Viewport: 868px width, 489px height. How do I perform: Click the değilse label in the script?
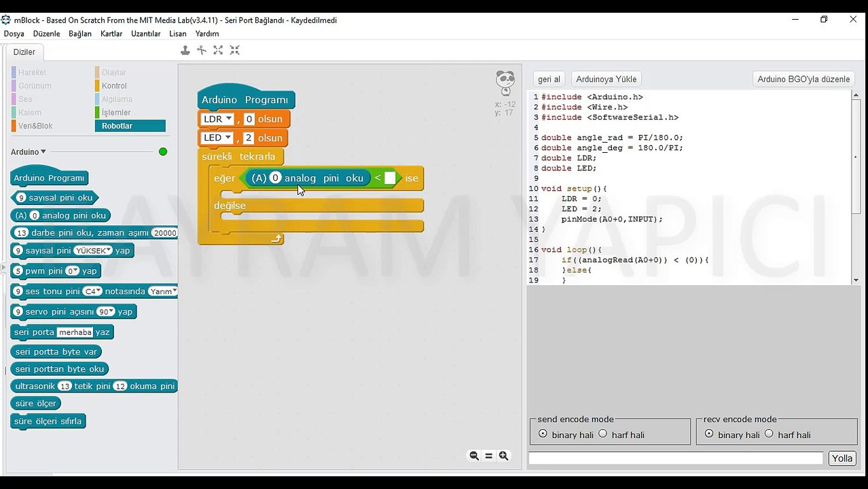(230, 205)
